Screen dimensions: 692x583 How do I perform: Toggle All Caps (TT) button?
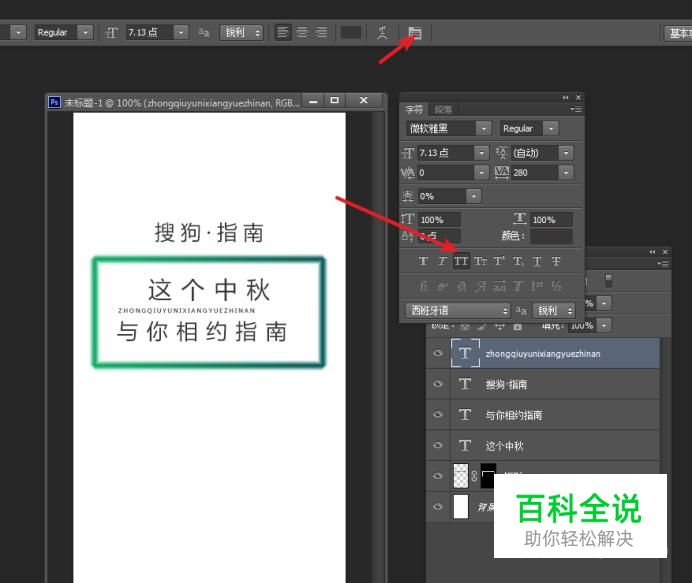point(461,261)
